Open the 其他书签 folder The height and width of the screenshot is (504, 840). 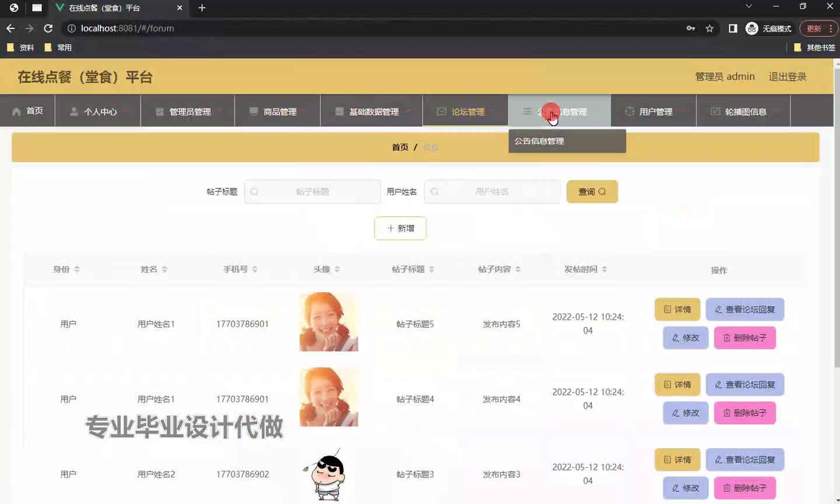(x=815, y=47)
